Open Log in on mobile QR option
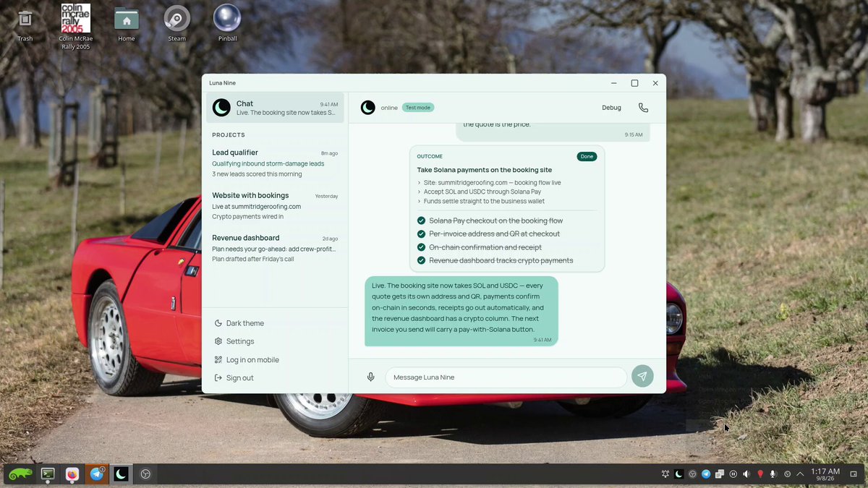The width and height of the screenshot is (868, 488). (247, 360)
